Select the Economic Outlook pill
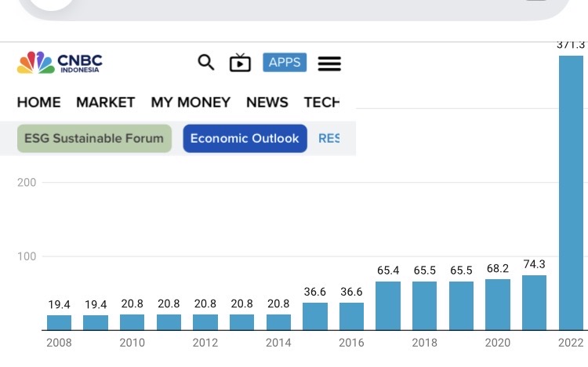The image size is (588, 367). point(245,139)
